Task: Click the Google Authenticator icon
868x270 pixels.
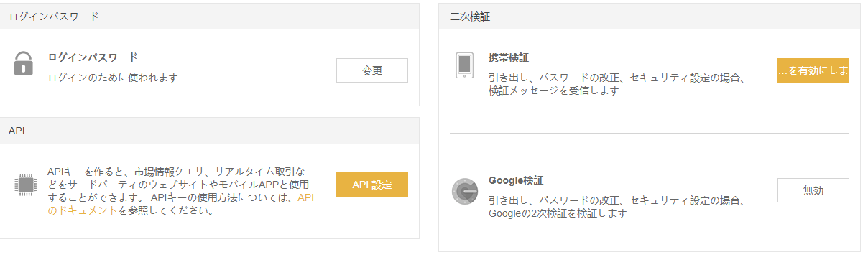Action: (465, 191)
